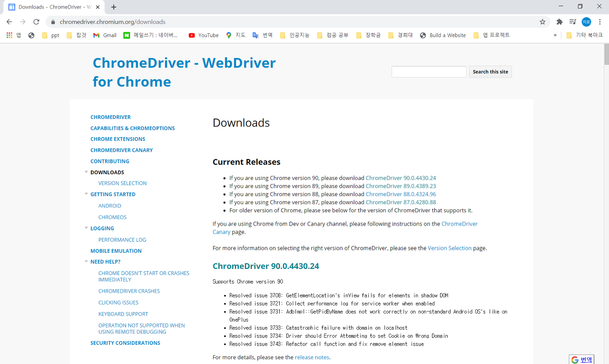Bookmark this page with star icon
This screenshot has width=609, height=364.
(x=542, y=22)
